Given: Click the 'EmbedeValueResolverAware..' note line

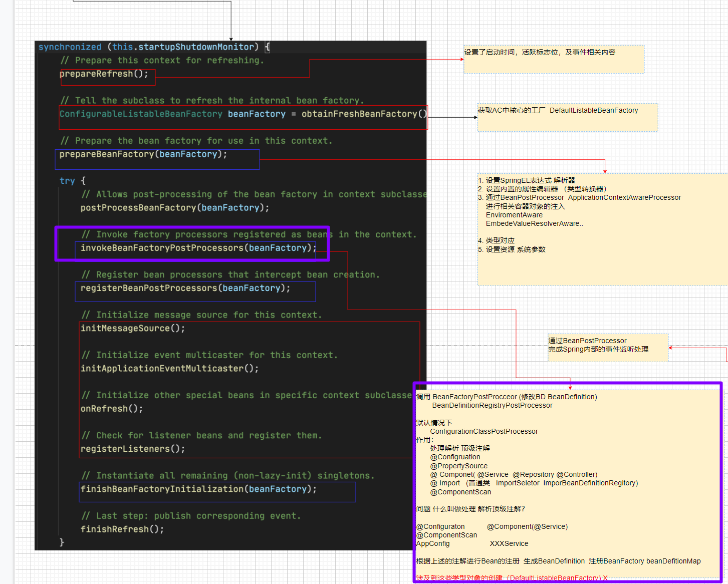Looking at the screenshot, I should [535, 223].
